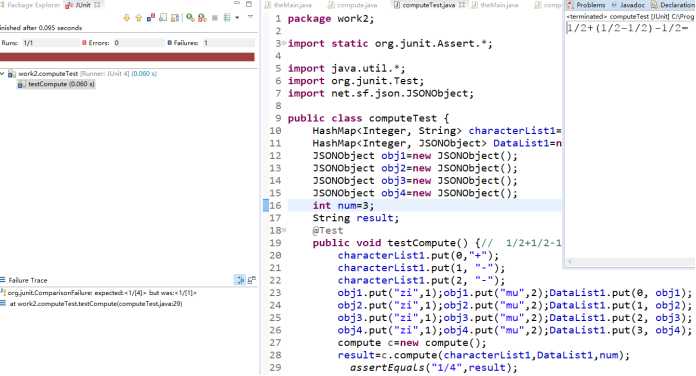Close the computeTest.java editor tab
Viewport: 696px width, 376px height.
click(462, 5)
